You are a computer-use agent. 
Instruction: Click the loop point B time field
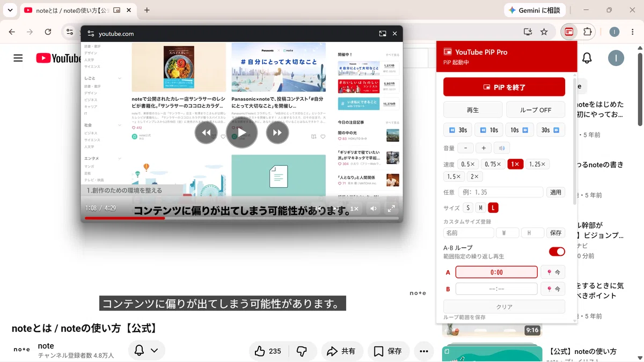click(496, 289)
